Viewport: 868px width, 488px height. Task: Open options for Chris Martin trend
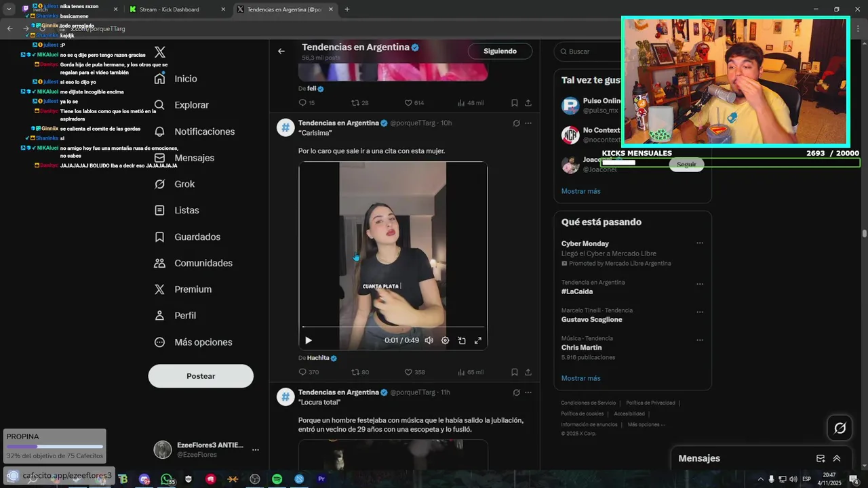tap(700, 340)
